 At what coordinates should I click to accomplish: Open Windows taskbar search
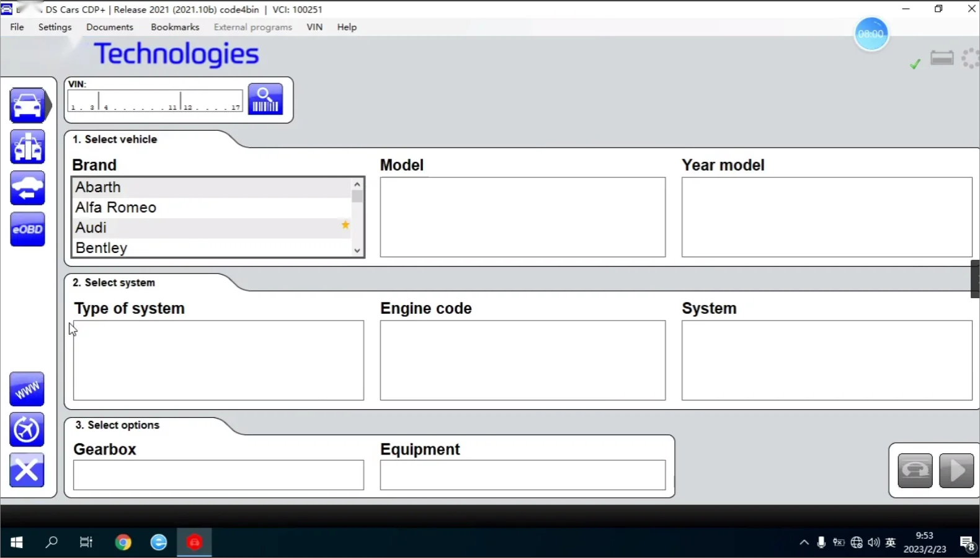[51, 542]
